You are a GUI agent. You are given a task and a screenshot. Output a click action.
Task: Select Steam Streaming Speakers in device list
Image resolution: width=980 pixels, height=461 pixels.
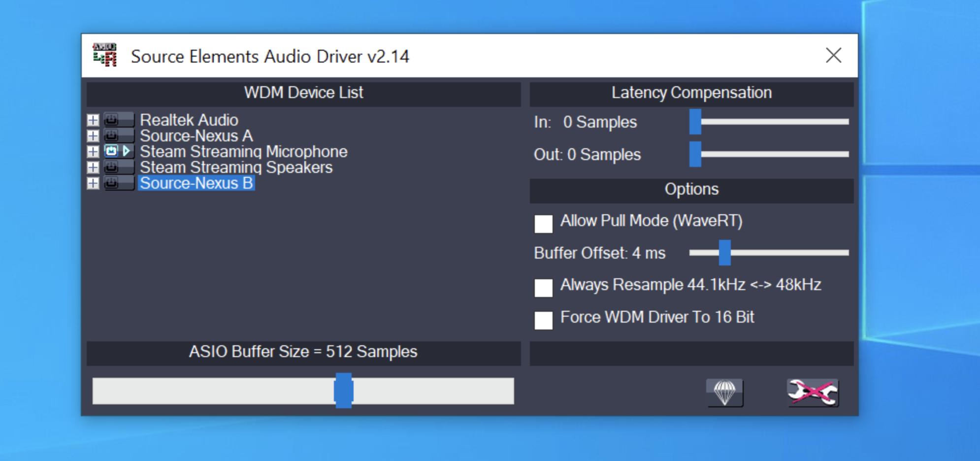[236, 167]
